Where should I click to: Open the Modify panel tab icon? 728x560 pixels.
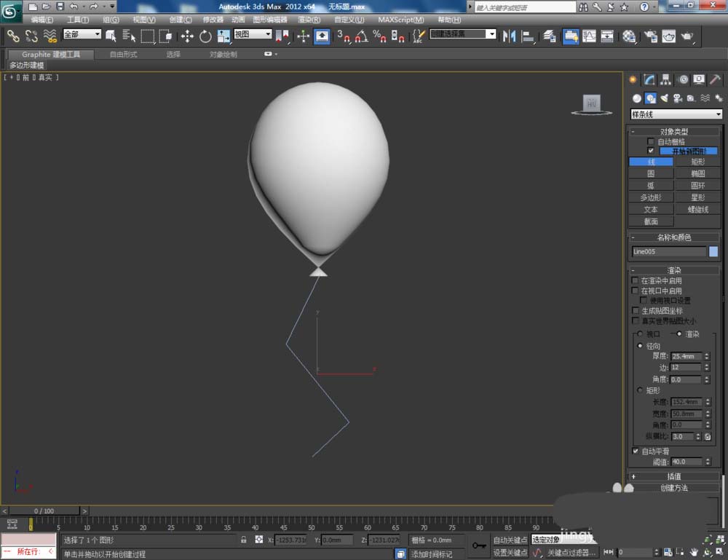click(649, 79)
